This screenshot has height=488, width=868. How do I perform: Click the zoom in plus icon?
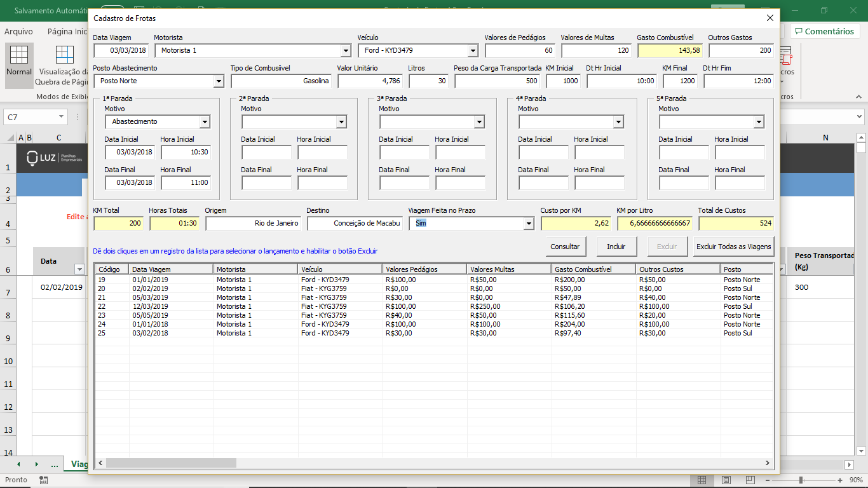click(840, 480)
